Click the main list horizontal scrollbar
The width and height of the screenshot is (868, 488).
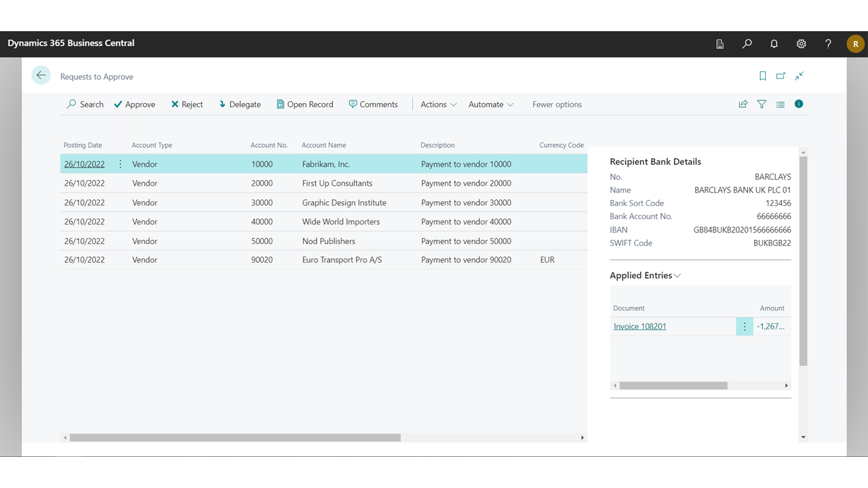coord(235,438)
